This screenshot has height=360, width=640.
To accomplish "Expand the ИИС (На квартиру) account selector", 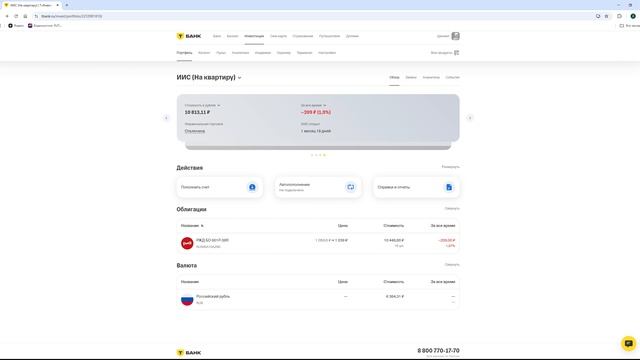I will pyautogui.click(x=209, y=77).
